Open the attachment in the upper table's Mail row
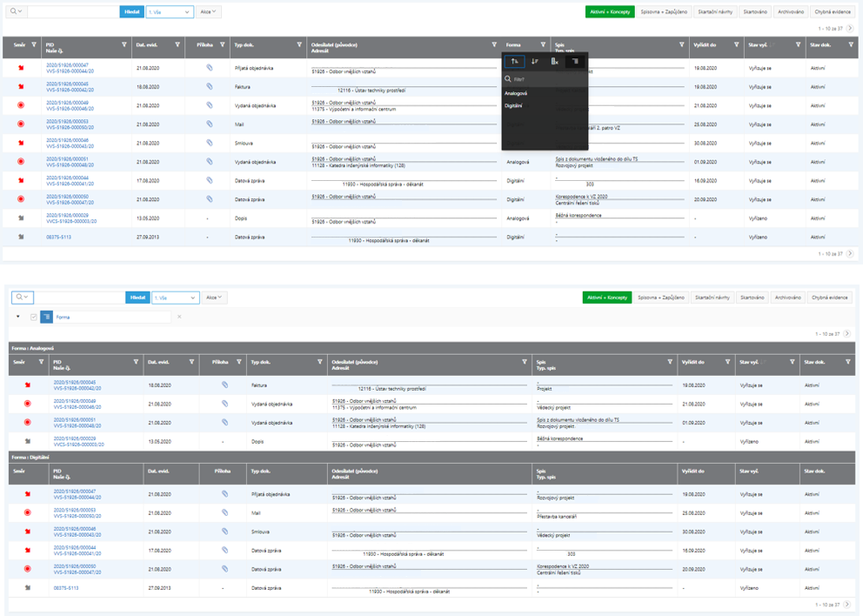This screenshot has height=616, width=863. pos(209,124)
